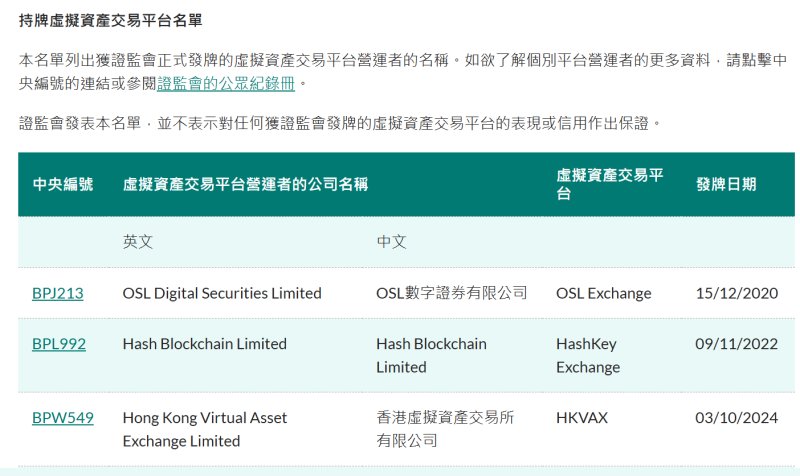Screen dimensions: 800x476
Task: Click the 英文 sub-header cell
Action: [138, 241]
